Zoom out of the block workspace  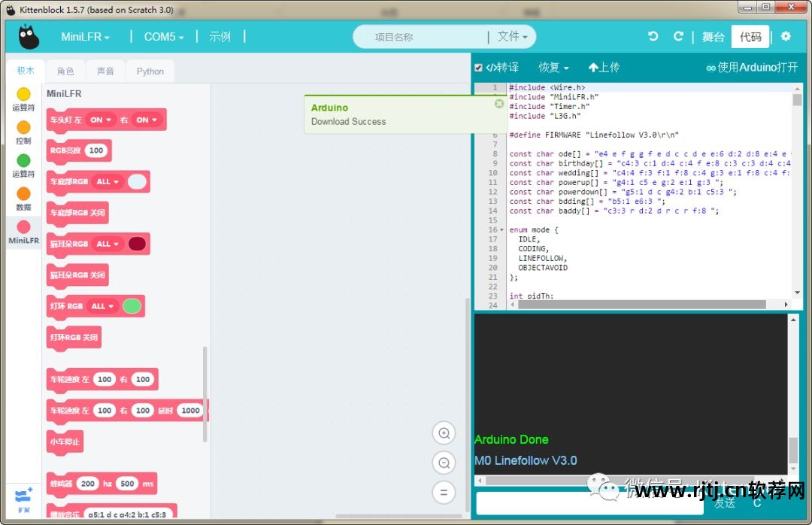tap(444, 463)
